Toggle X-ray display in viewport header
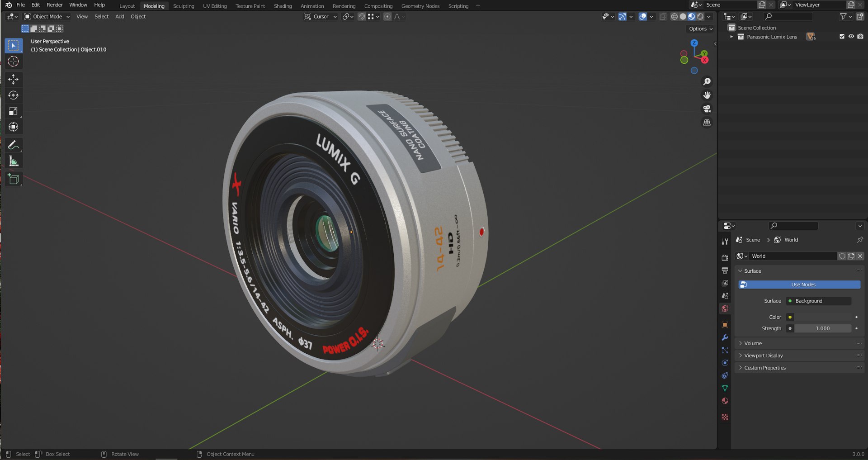The image size is (868, 460). (x=663, y=17)
